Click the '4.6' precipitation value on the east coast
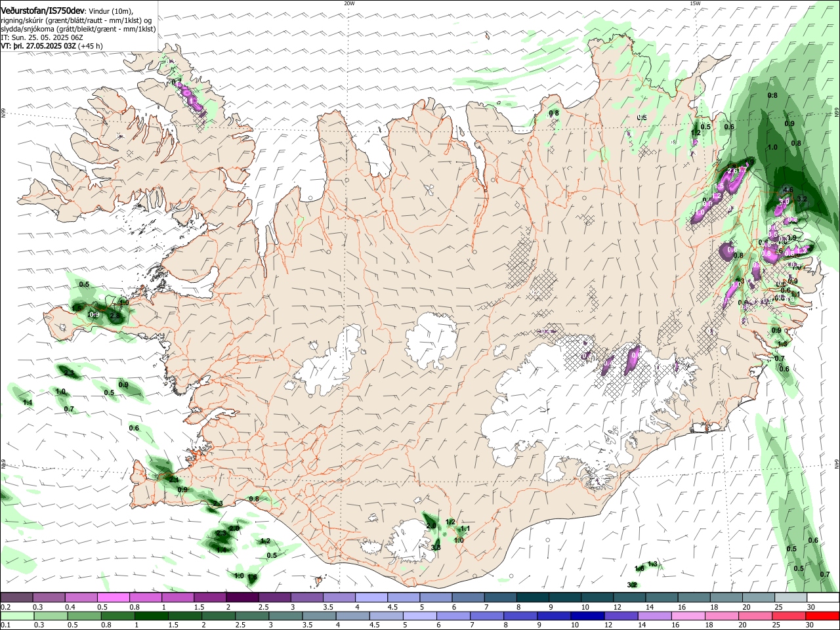Image resolution: width=840 pixels, height=630 pixels. pos(789,190)
